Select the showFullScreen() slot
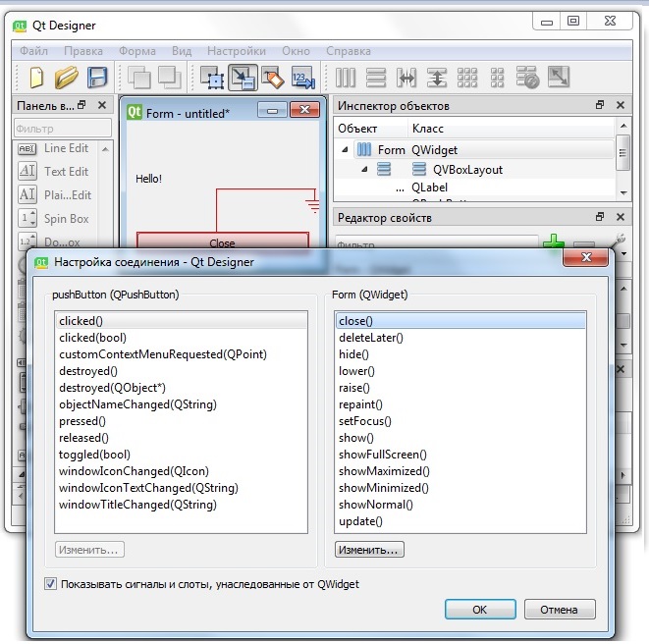Viewport: 649px width, 644px height. (x=460, y=455)
